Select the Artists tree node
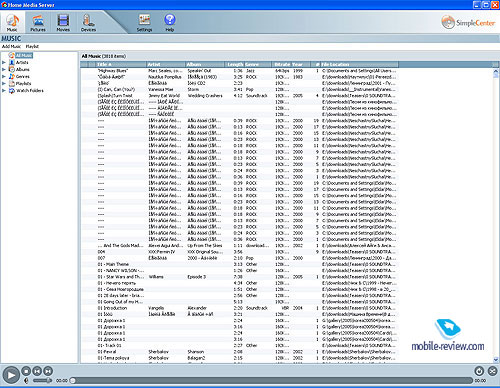The width and height of the screenshot is (500, 388). (x=22, y=62)
